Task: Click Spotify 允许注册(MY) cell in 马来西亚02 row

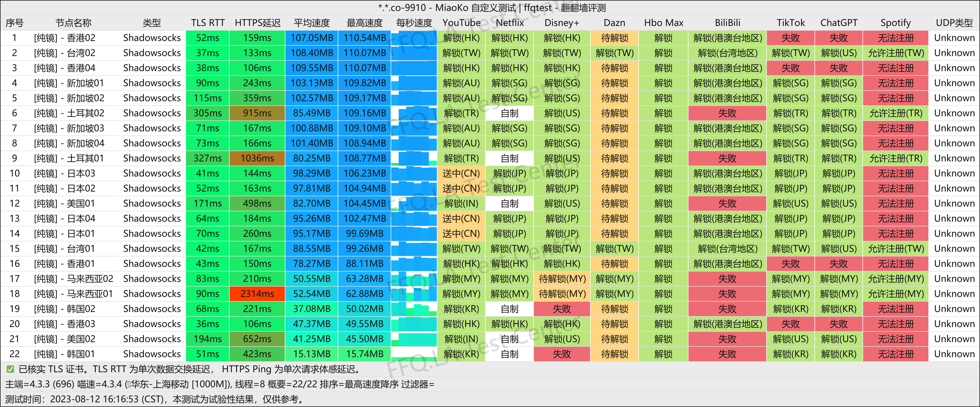Action: click(895, 279)
